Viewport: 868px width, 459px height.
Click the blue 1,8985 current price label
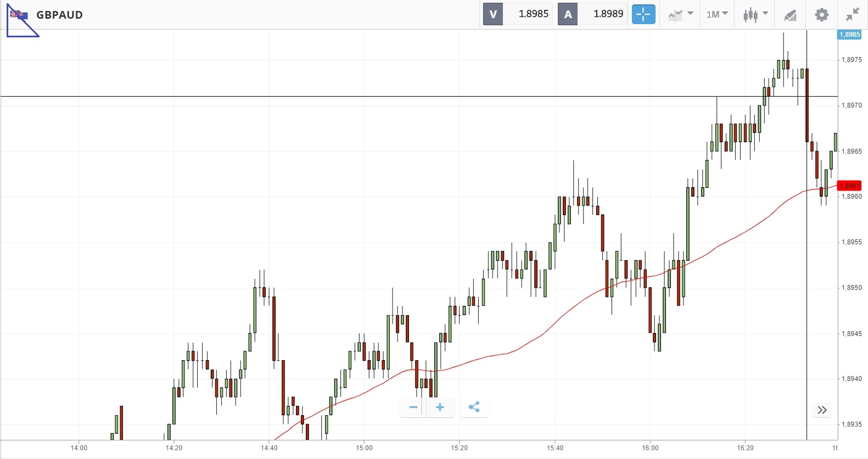pos(850,35)
